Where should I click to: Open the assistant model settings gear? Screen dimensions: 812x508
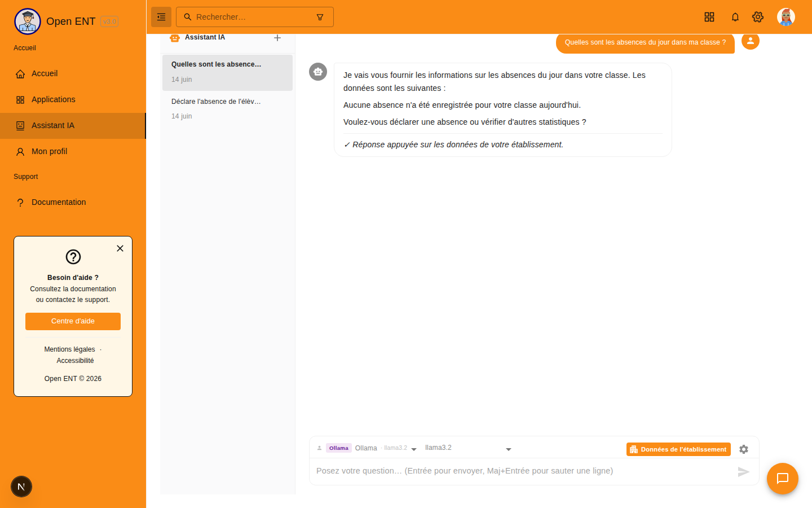744,449
